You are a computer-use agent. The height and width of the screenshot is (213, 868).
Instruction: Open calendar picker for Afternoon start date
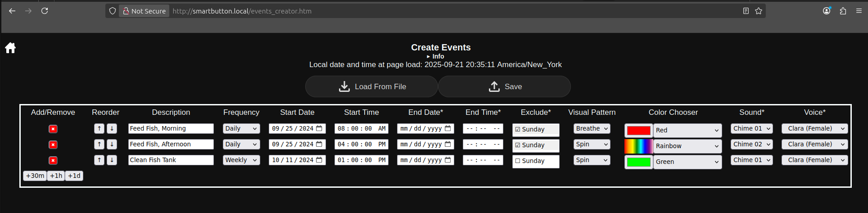click(x=319, y=144)
